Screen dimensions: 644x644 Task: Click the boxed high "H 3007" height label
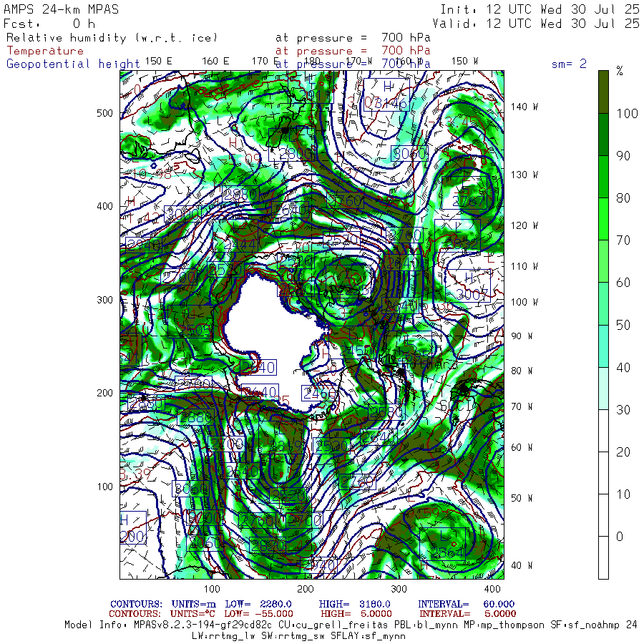(468, 286)
